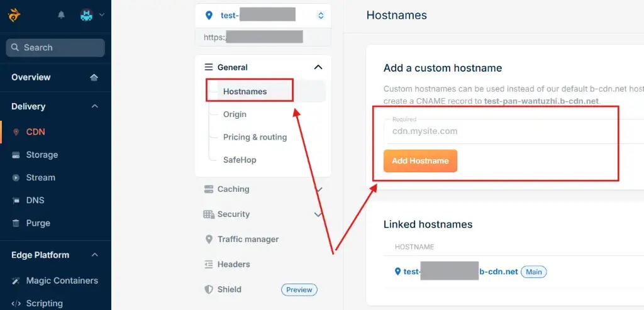
Task: Collapse the Delivery section
Action: pyautogui.click(x=94, y=106)
